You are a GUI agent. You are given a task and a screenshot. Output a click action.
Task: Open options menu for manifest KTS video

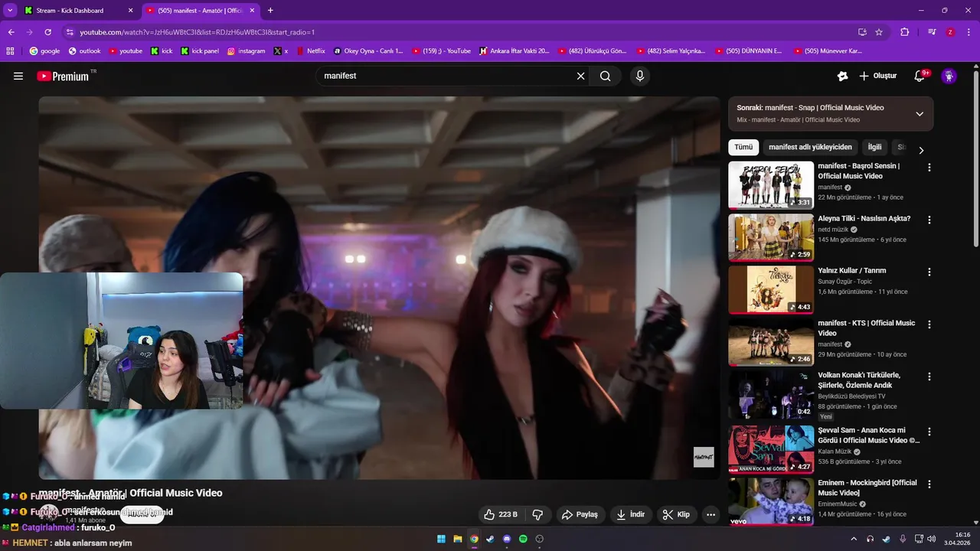coord(929,324)
